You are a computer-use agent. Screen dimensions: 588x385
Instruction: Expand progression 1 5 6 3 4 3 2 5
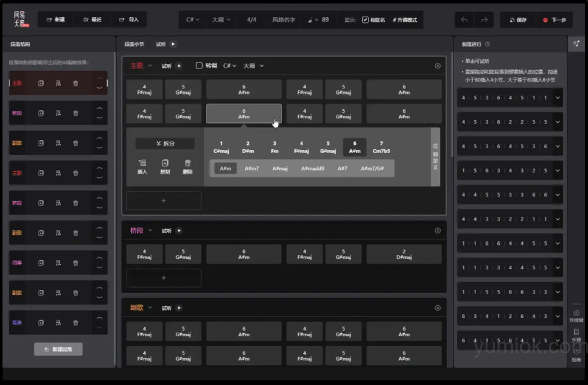click(x=557, y=171)
